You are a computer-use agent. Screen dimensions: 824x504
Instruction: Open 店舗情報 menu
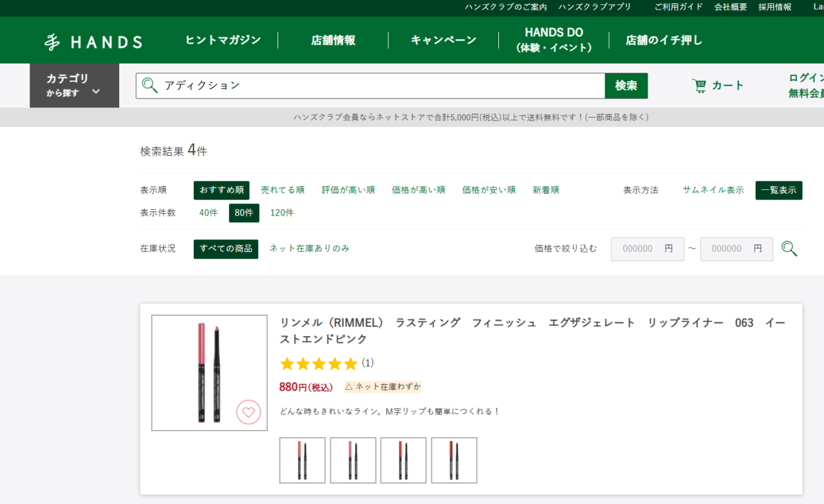click(333, 40)
